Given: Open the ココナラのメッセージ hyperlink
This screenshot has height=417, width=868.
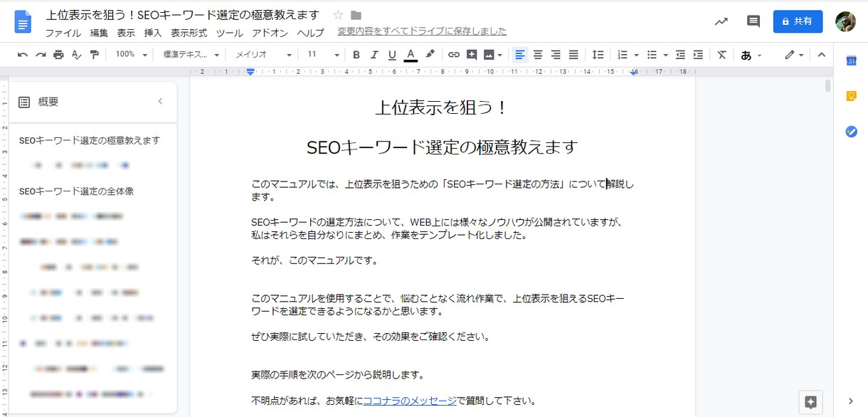Looking at the screenshot, I should pos(410,401).
